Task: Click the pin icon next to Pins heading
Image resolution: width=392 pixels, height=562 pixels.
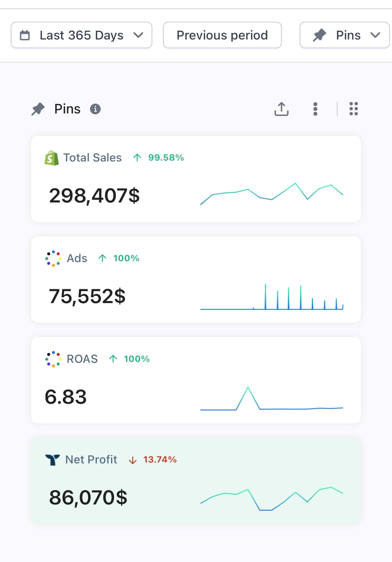Action: pyautogui.click(x=38, y=109)
